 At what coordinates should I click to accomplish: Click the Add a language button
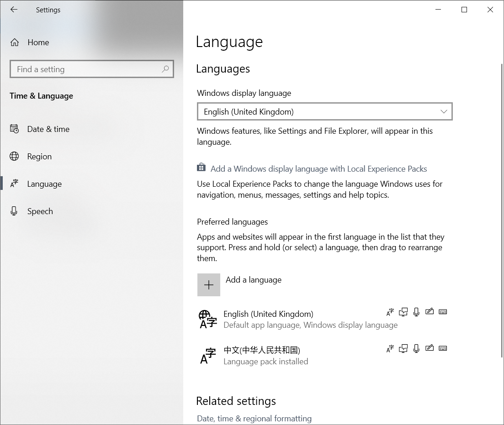[x=209, y=284]
